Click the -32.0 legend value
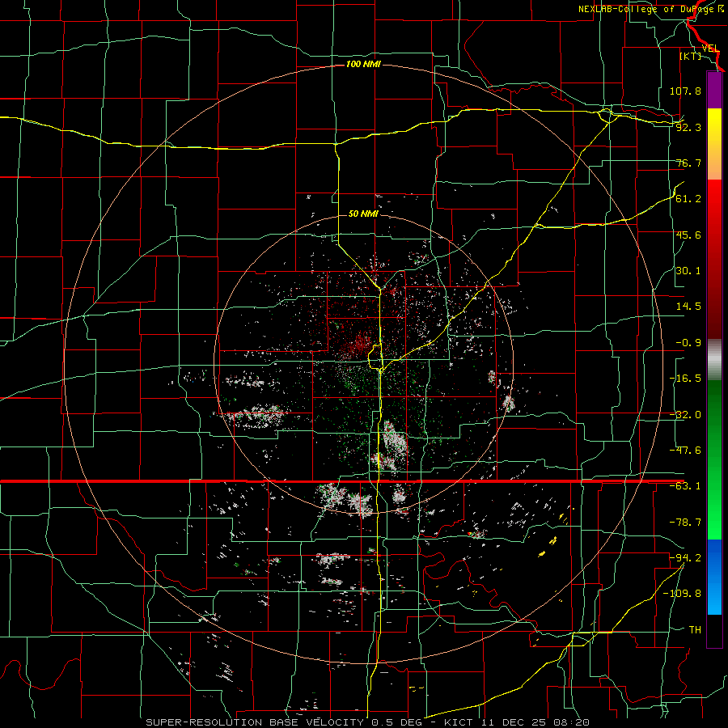The image size is (728, 728). pyautogui.click(x=685, y=415)
